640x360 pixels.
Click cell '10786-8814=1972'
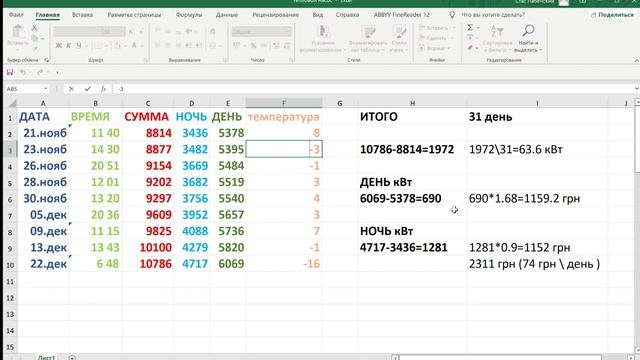click(412, 149)
